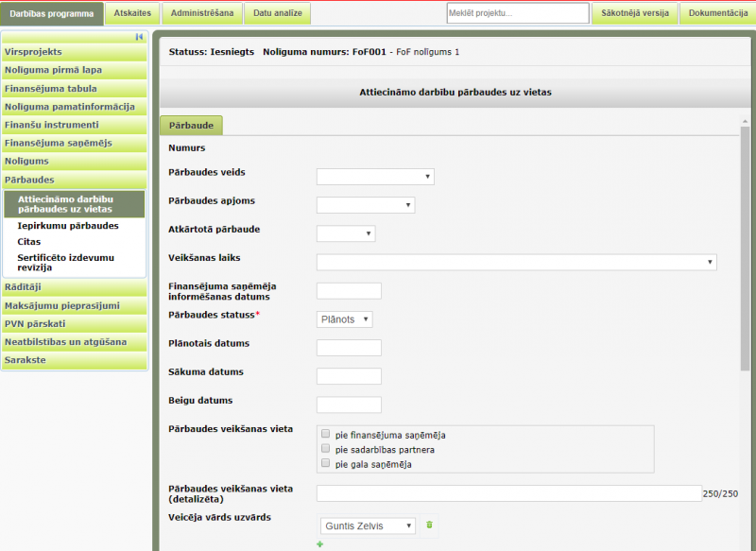Open the Datu analīze tab
The image size is (756, 551).
click(x=276, y=13)
